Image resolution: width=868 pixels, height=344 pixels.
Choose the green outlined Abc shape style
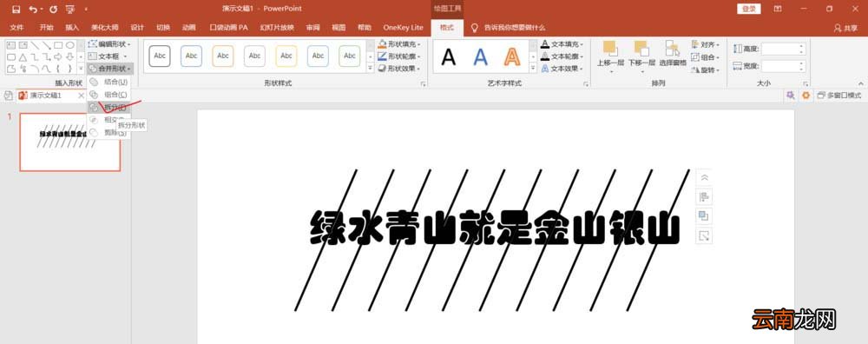349,56
